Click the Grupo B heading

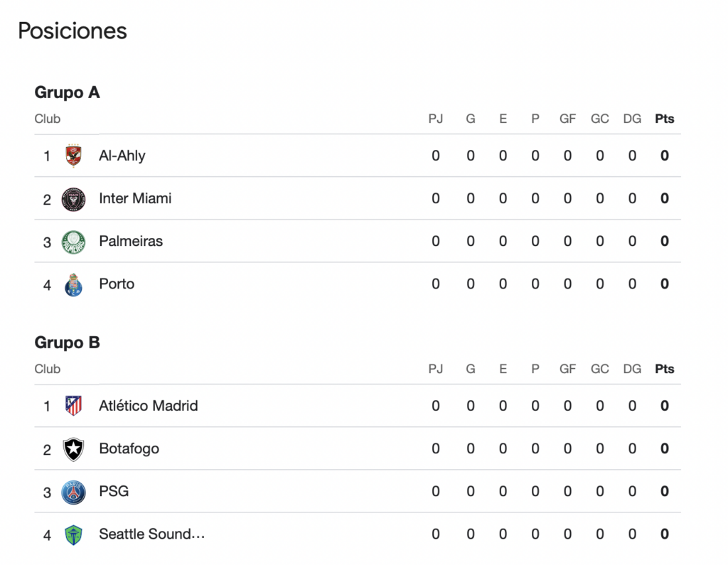tap(68, 343)
